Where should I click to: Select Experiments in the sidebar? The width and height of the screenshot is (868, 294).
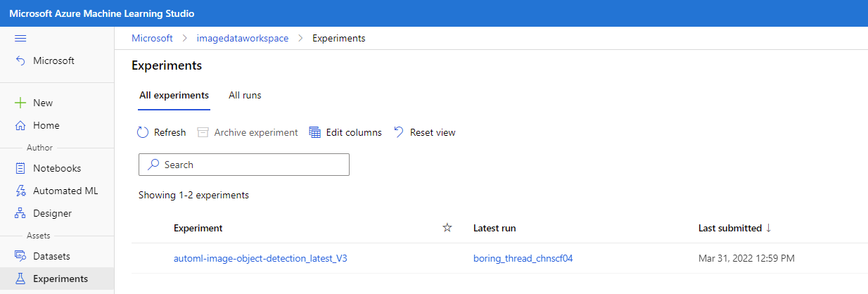(x=57, y=279)
